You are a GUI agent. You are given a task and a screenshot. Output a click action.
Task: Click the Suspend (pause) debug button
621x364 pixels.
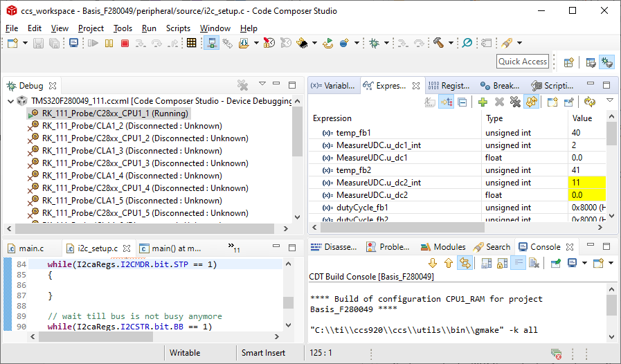click(109, 43)
